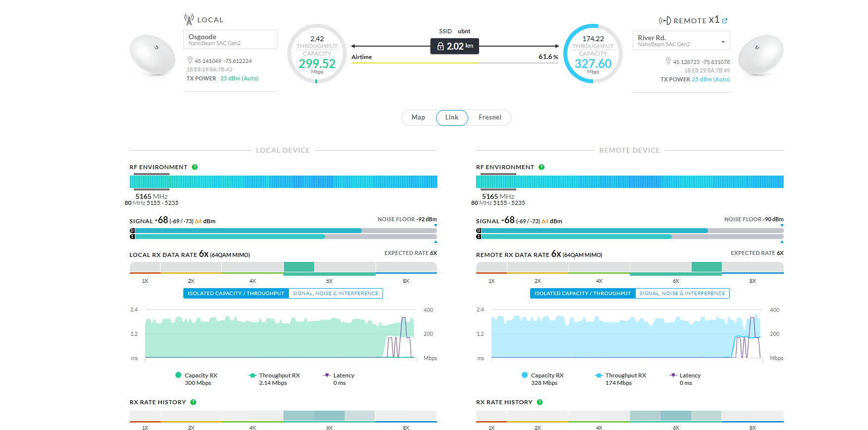The image size is (868, 430).
Task: Open remote RX Rate History help icon
Action: [540, 402]
